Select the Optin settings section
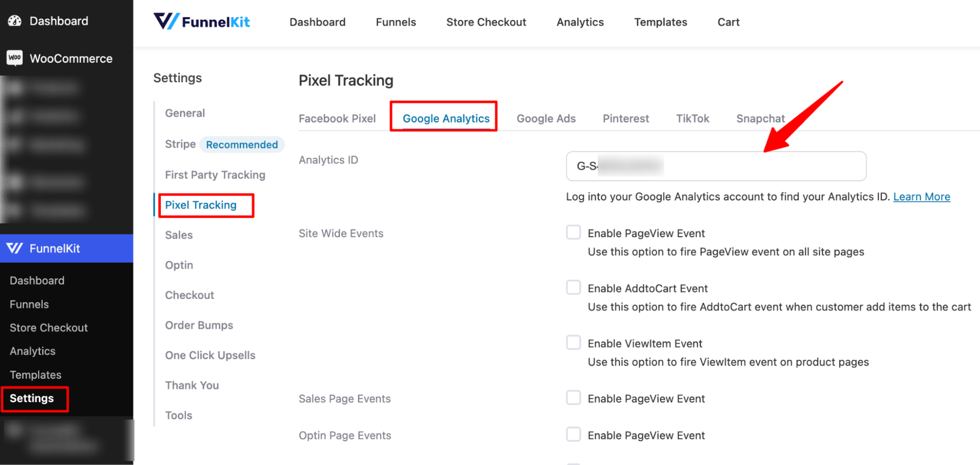 179,265
